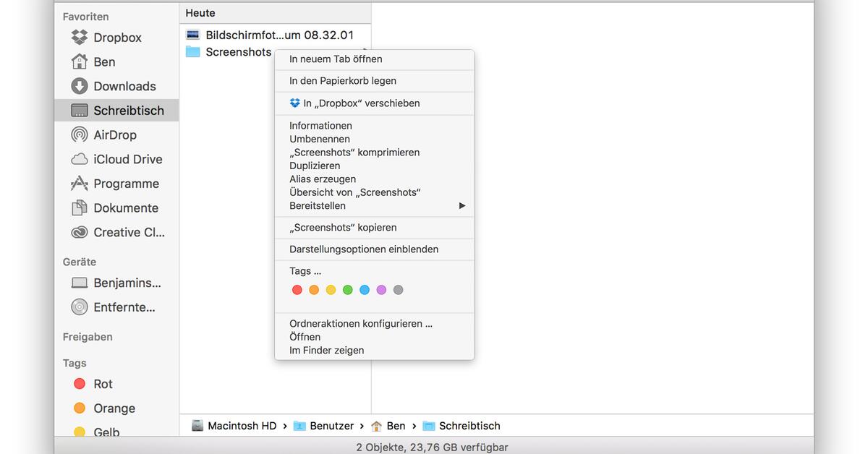Expand the Bereitstellen submenu
The height and width of the screenshot is (454, 868).
pos(318,205)
